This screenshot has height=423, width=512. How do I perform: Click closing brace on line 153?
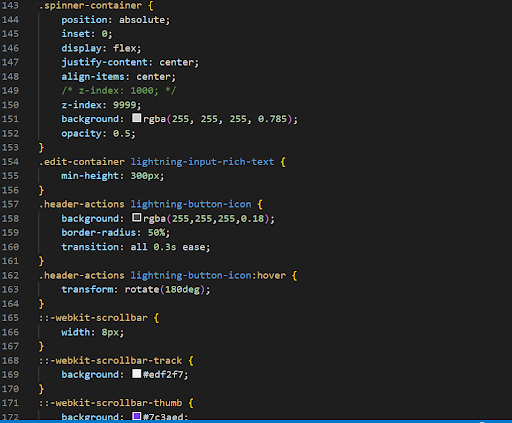pos(41,148)
